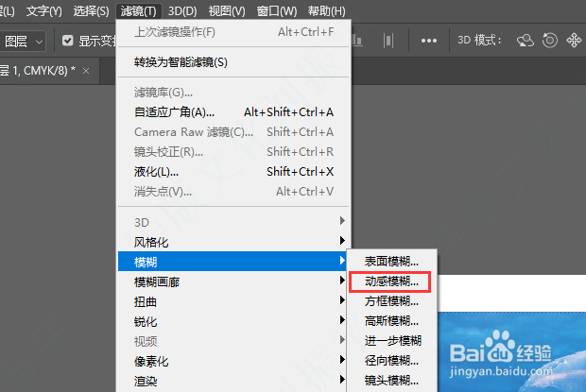This screenshot has height=392, width=586.
Task: Choose 液化(L)... filter
Action: pos(233,172)
